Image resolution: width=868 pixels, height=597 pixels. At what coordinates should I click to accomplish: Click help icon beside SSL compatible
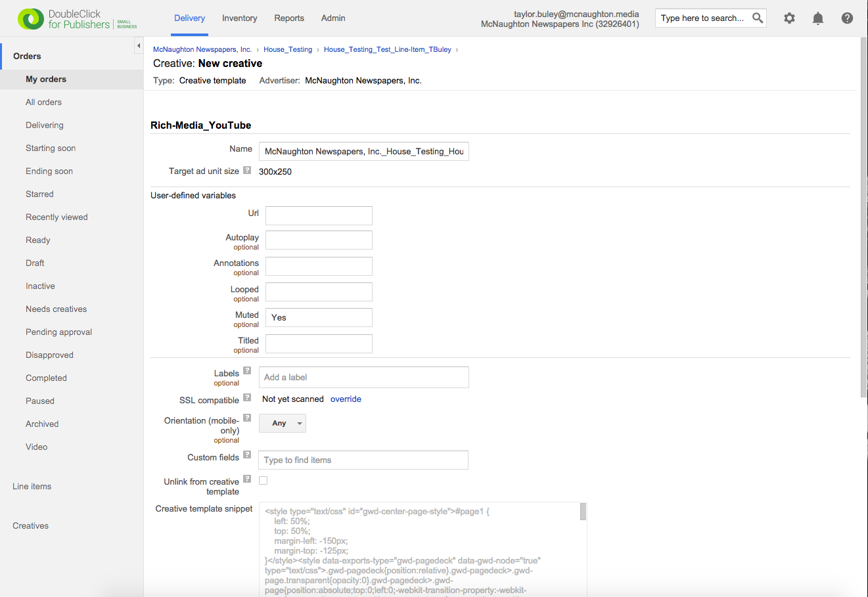pyautogui.click(x=247, y=397)
